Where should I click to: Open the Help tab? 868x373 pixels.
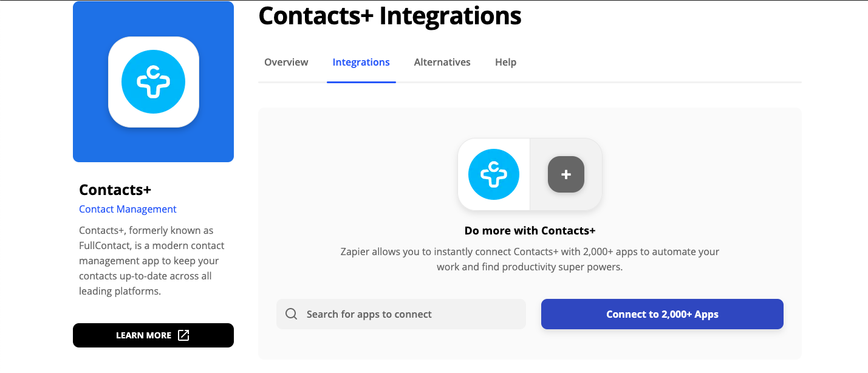[505, 62]
